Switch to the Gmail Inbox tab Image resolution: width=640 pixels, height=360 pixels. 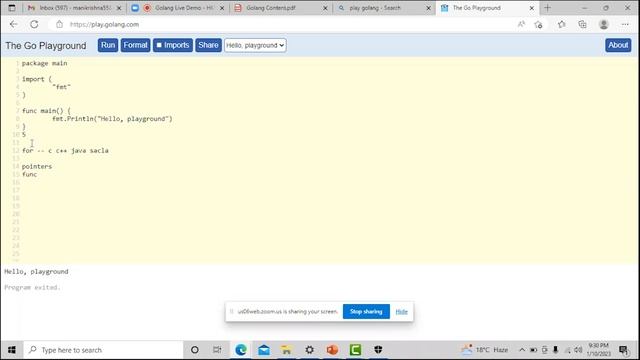pyautogui.click(x=74, y=8)
